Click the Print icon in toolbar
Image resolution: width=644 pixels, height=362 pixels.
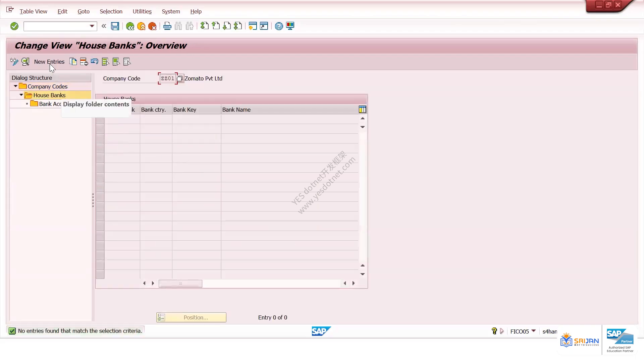point(167,26)
